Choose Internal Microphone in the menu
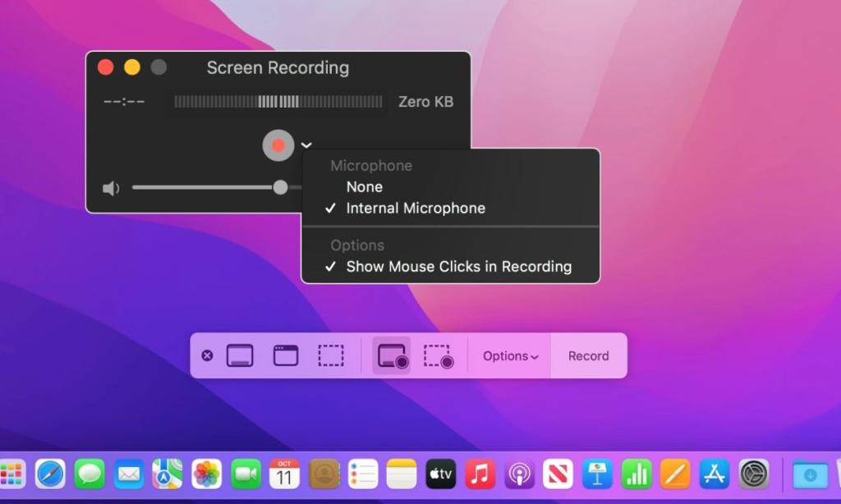Screen dimensions: 841x504 416,208
